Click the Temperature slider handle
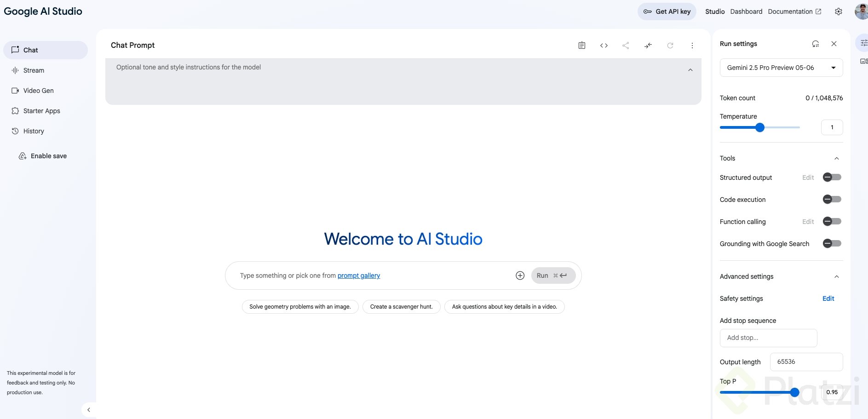Screen dimensions: 868x419 760,127
